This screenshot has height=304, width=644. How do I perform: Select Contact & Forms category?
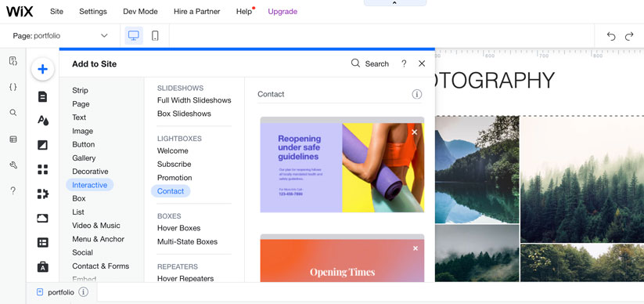[x=101, y=266]
